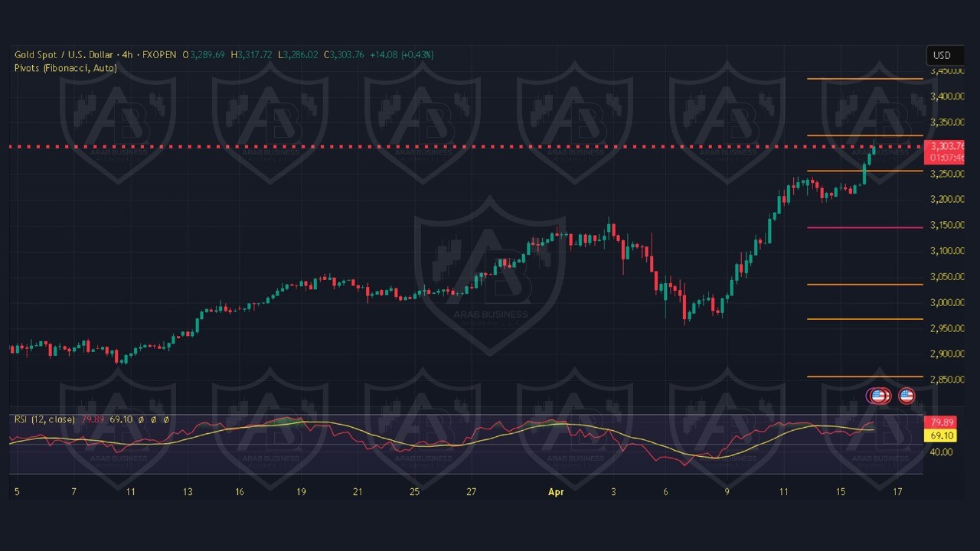Image resolution: width=980 pixels, height=551 pixels.
Task: Click the red dotted current price line
Action: 465,146
